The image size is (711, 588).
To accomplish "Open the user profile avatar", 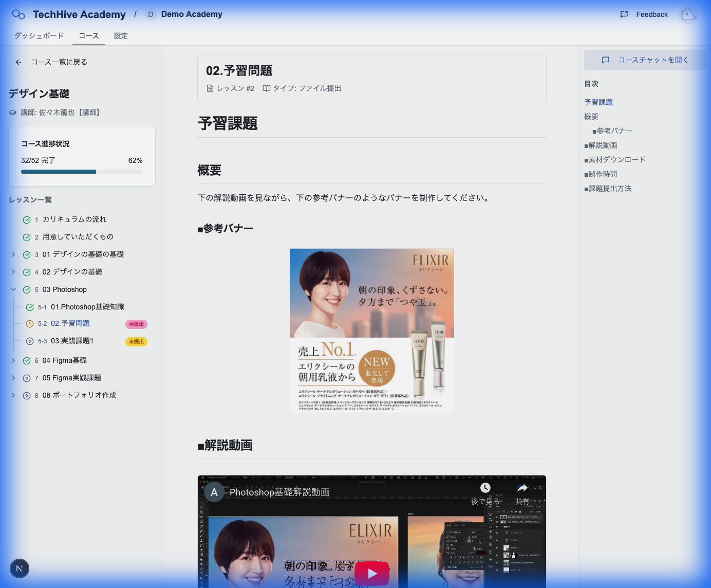I will [x=688, y=14].
